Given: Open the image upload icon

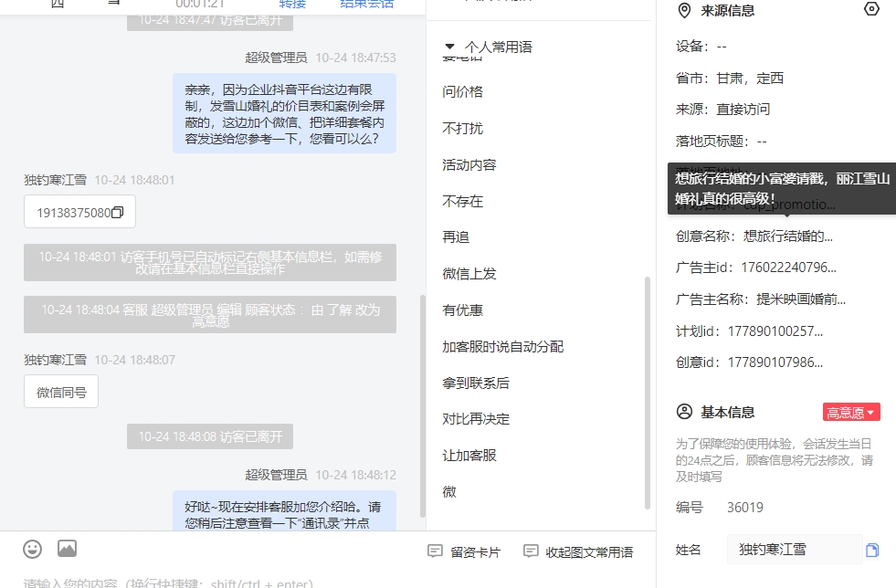Looking at the screenshot, I should tap(67, 549).
